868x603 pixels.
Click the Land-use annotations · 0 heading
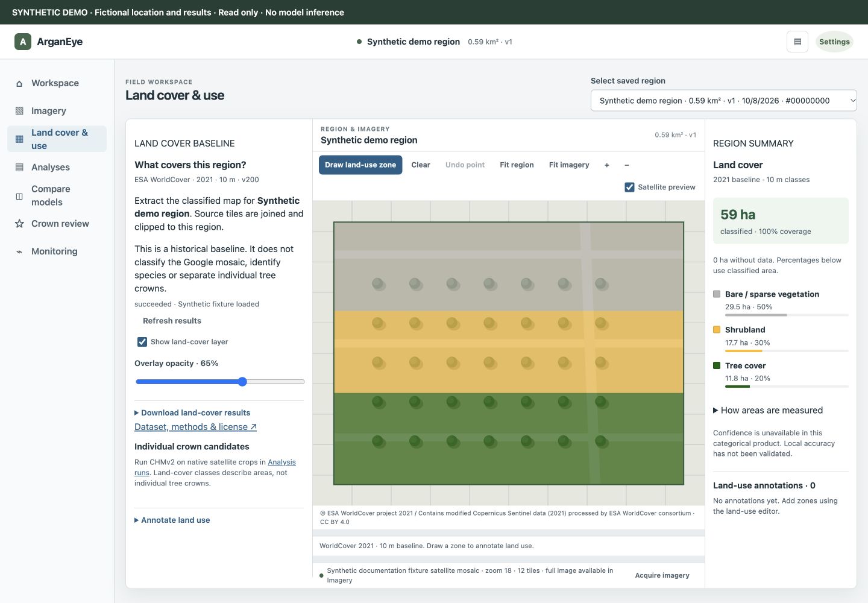click(764, 485)
